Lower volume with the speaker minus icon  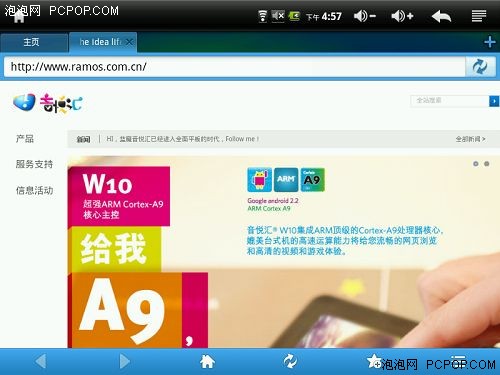(364, 16)
